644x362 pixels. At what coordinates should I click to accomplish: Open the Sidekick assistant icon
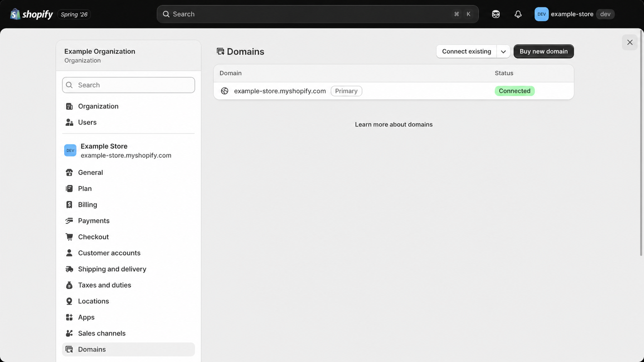click(x=496, y=14)
